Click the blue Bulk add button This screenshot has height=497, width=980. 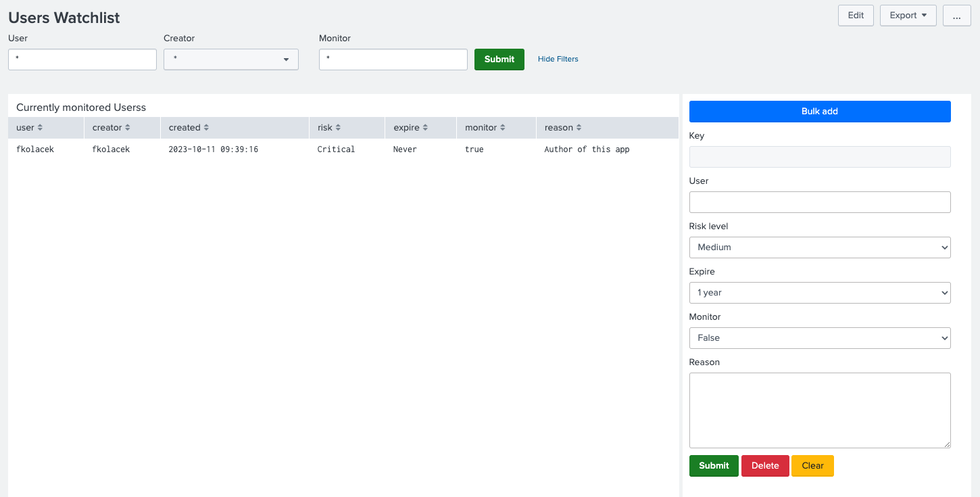tap(820, 112)
